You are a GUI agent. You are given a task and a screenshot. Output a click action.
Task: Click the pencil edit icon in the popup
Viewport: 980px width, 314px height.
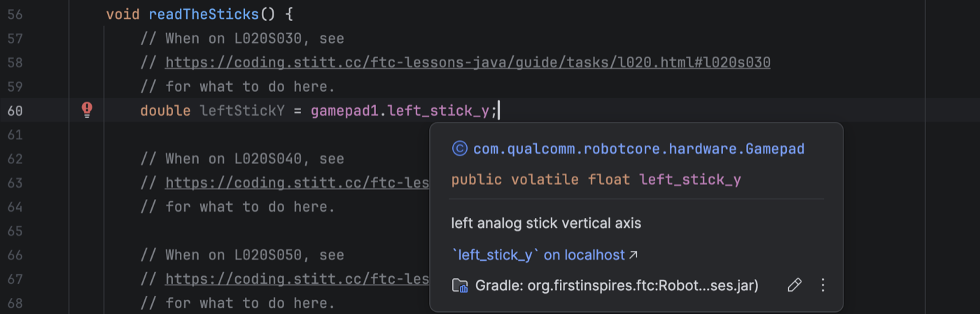coord(794,285)
